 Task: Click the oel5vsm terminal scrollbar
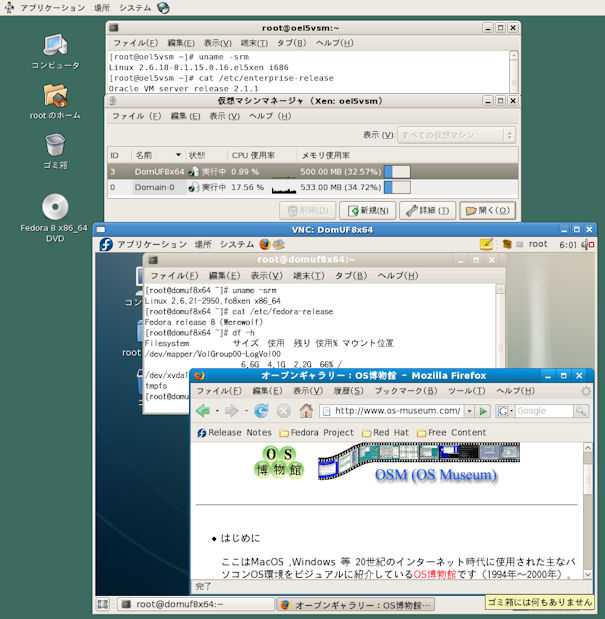point(513,72)
